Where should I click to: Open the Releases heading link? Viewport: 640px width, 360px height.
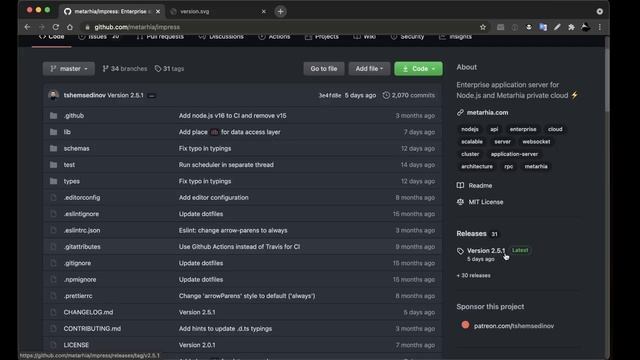pos(471,233)
